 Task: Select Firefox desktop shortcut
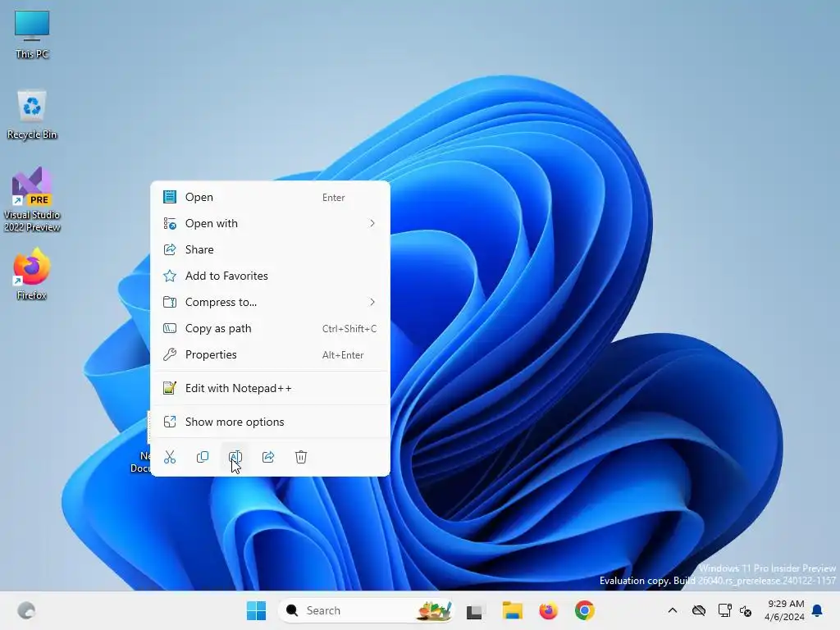[32, 274]
